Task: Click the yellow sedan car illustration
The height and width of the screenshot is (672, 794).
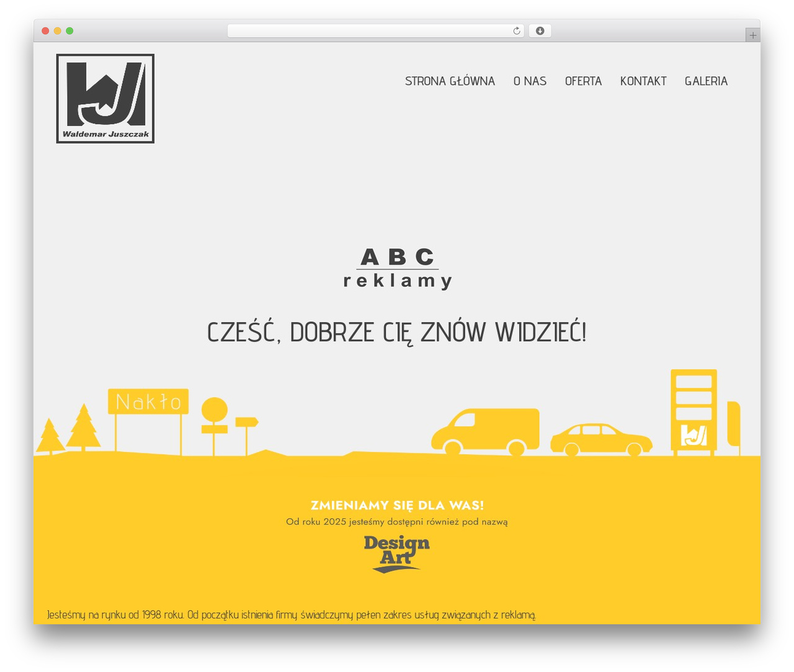Action: pyautogui.click(x=601, y=440)
